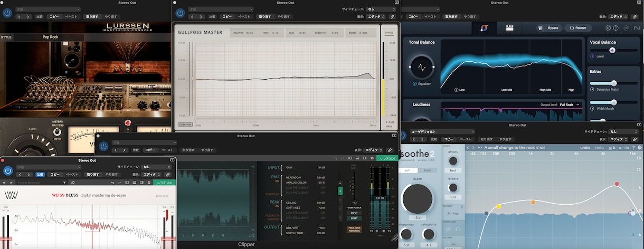Open Ozone settings gear icon

608,28
